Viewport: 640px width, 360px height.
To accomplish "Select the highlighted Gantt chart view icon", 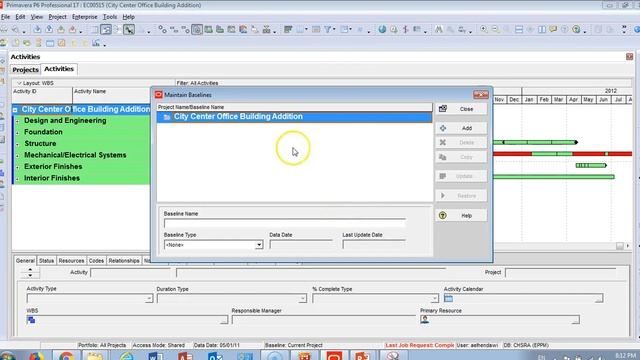I will 106,29.
